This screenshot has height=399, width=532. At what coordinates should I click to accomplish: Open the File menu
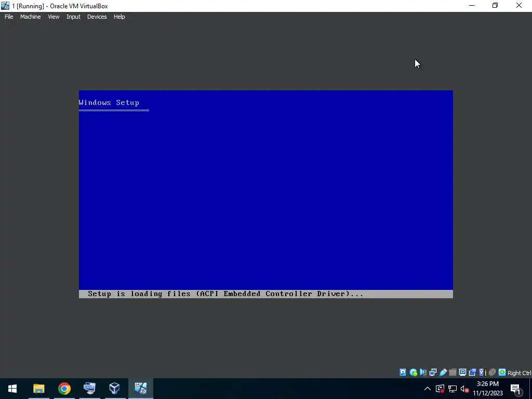coord(9,17)
